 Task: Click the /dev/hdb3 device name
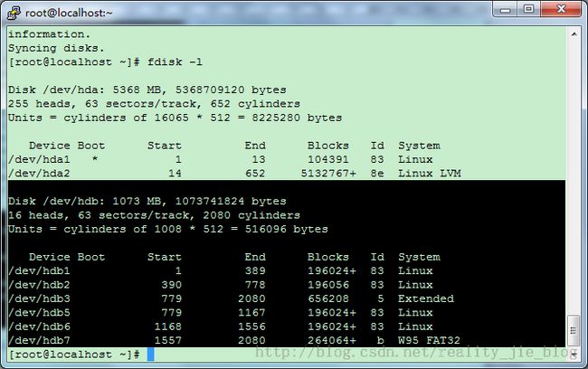pos(39,298)
